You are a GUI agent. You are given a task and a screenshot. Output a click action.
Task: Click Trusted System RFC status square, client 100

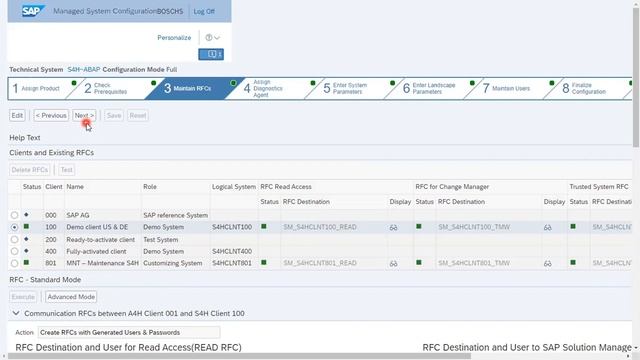tap(573, 226)
